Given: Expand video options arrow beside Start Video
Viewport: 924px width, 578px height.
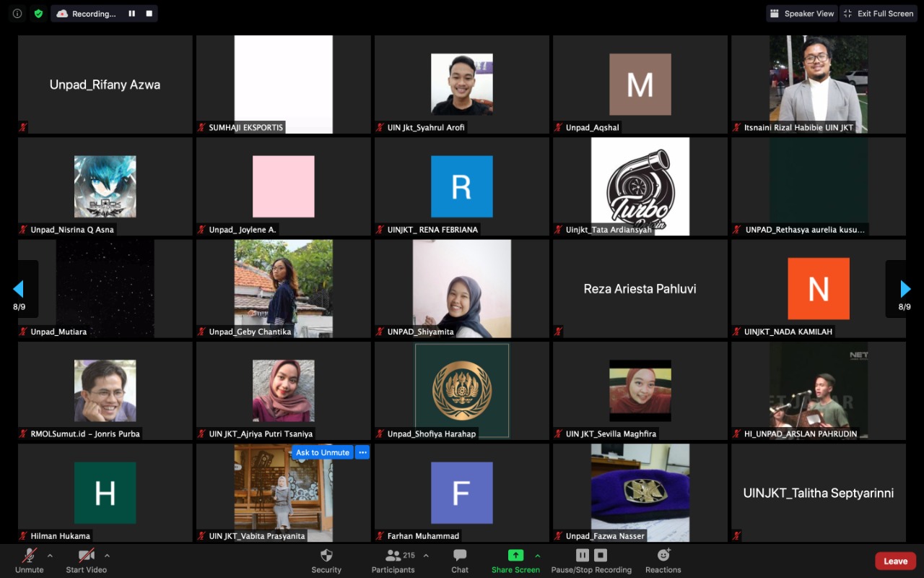Looking at the screenshot, I should coord(107,556).
